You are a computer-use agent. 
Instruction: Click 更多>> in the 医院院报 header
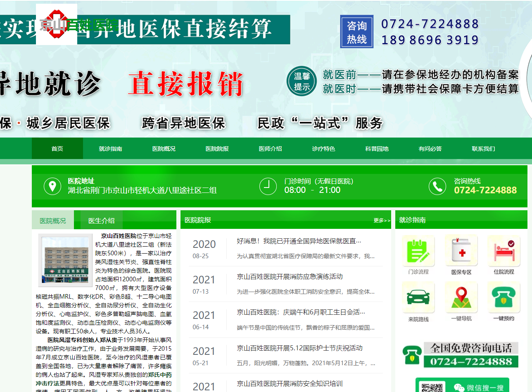(382, 220)
